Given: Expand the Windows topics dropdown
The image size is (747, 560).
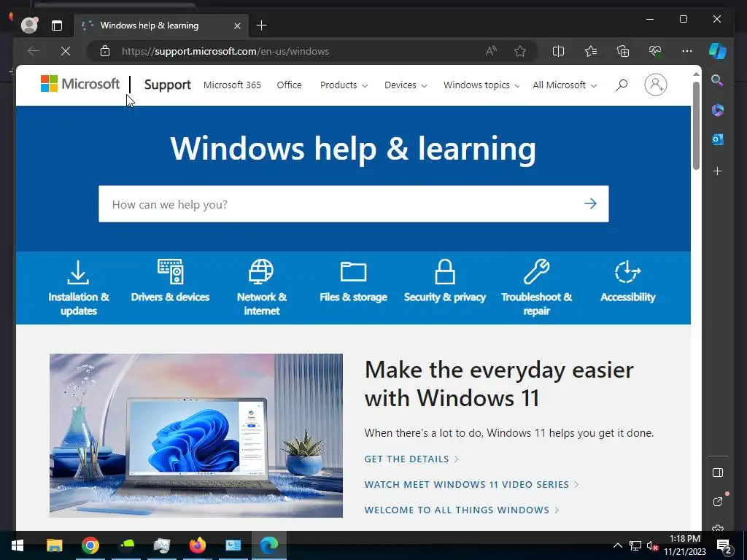Looking at the screenshot, I should 481,85.
